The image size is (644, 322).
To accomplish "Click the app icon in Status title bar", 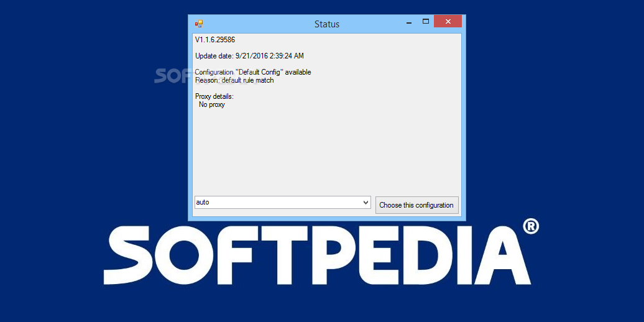I will point(199,24).
